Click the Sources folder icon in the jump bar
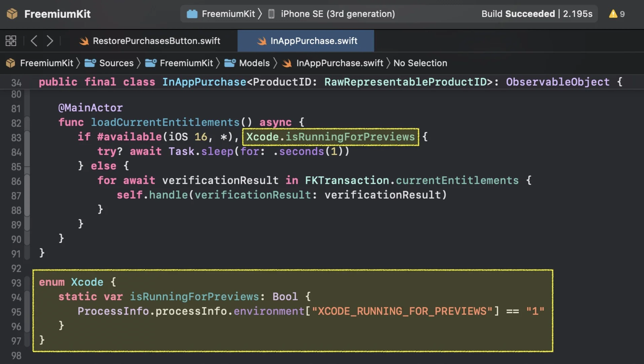 click(x=90, y=63)
